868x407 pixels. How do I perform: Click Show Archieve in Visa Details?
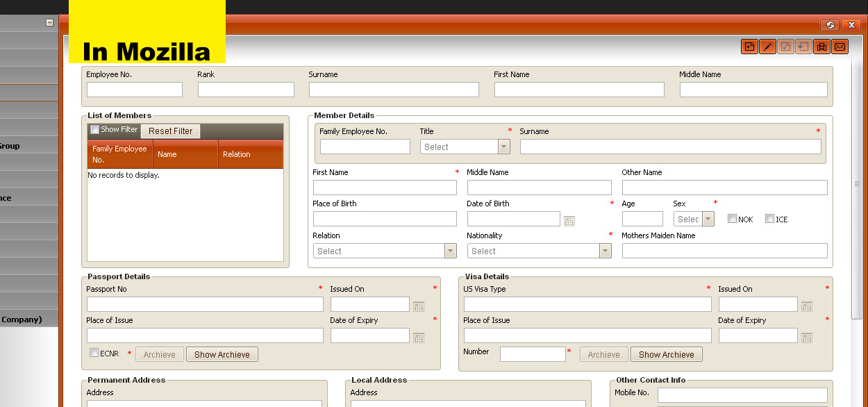pyautogui.click(x=667, y=354)
